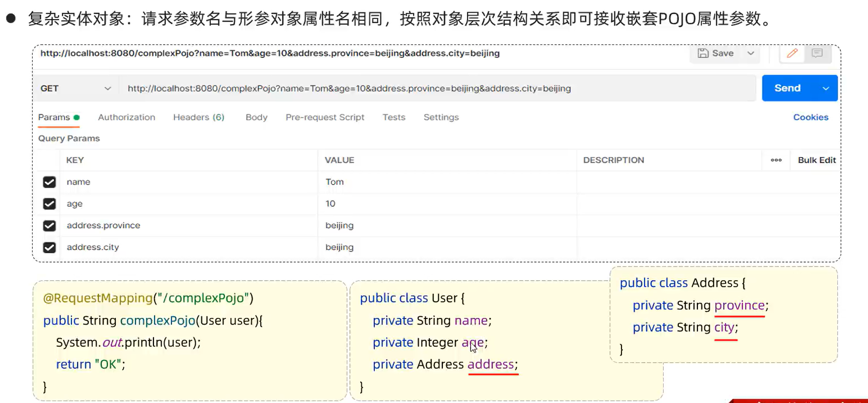Click the address.city value 'beijing'
868x403 pixels.
(x=447, y=247)
